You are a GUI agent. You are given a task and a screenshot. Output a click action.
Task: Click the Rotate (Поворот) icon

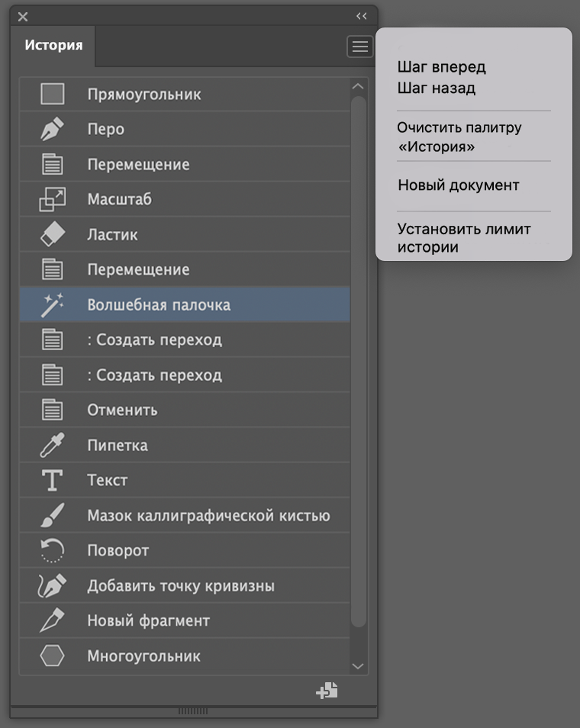point(52,551)
